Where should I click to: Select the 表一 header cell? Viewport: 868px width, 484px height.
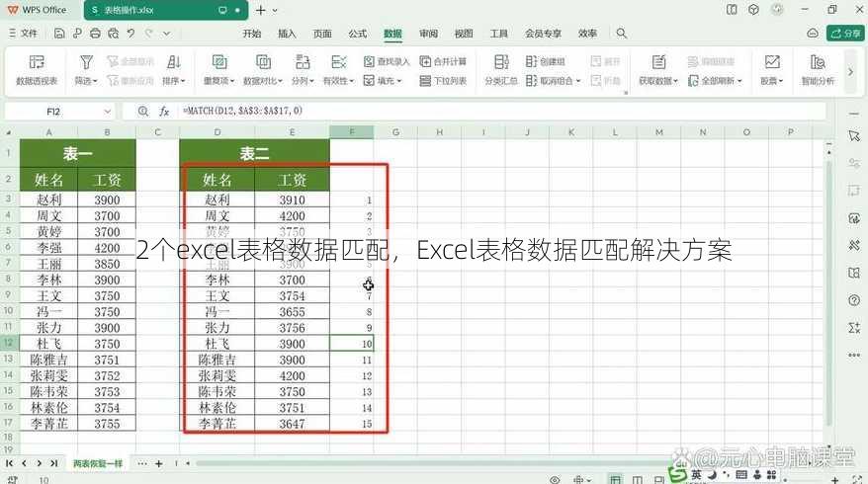pos(77,153)
